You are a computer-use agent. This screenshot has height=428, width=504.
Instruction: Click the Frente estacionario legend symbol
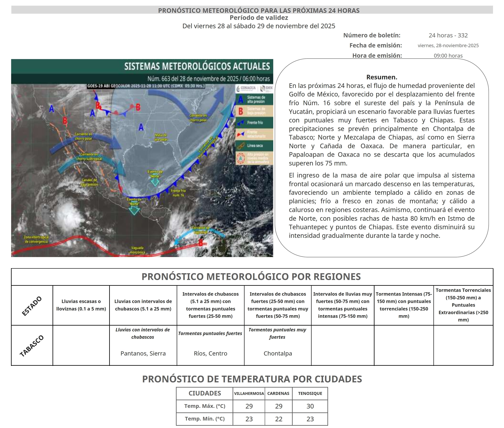click(241, 134)
